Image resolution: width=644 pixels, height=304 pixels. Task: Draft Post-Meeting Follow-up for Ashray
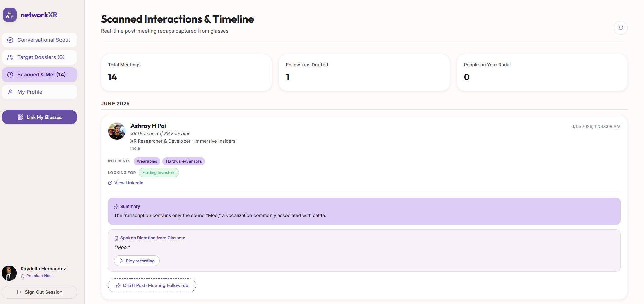(x=152, y=285)
